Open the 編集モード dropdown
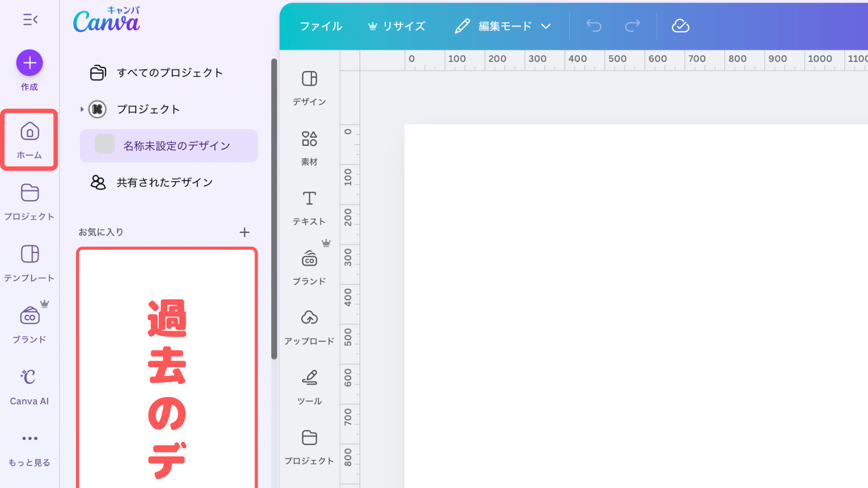This screenshot has width=868, height=488. tap(503, 26)
